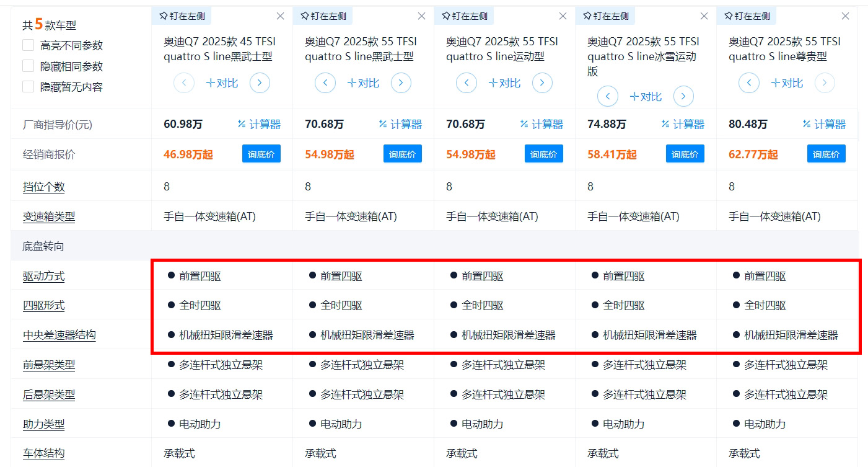This screenshot has height=467, width=868.
Task: Move 55 TFSI 运动型 column left arrow
Action: point(467,82)
